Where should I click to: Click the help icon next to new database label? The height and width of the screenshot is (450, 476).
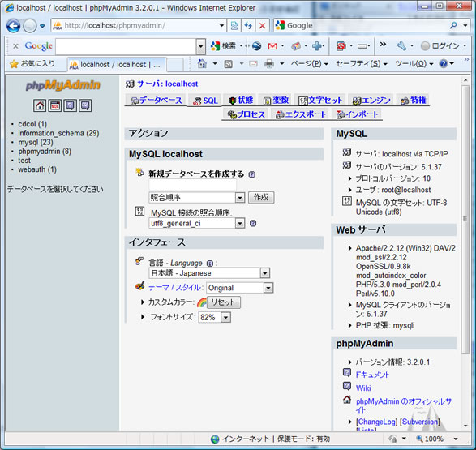pos(251,174)
